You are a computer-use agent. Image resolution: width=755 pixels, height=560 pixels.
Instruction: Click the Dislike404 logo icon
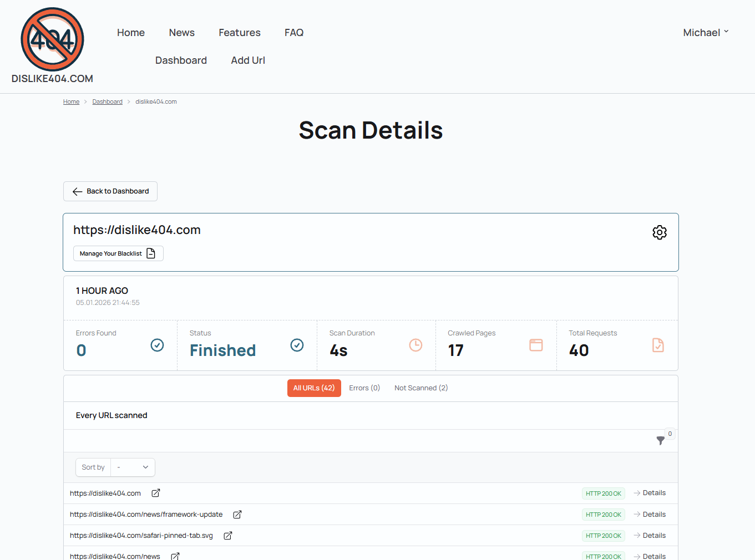(52, 39)
